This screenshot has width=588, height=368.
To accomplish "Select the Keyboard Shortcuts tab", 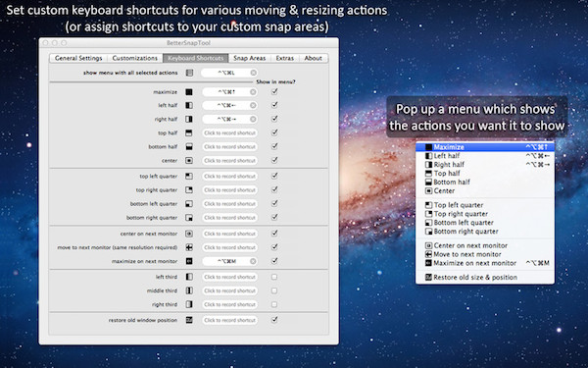I will coord(196,58).
